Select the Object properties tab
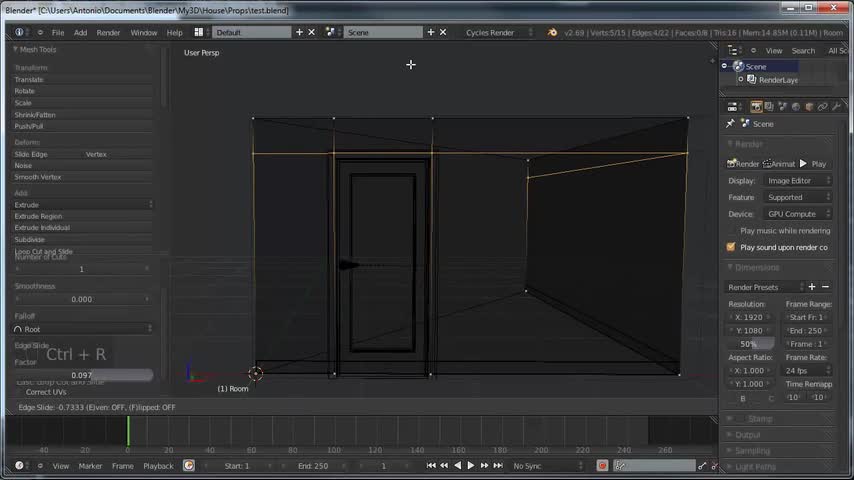This screenshot has width=854, height=480. pyautogui.click(x=809, y=107)
